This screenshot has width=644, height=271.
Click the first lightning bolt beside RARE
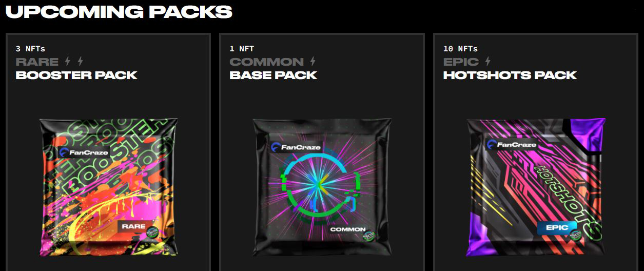click(67, 62)
